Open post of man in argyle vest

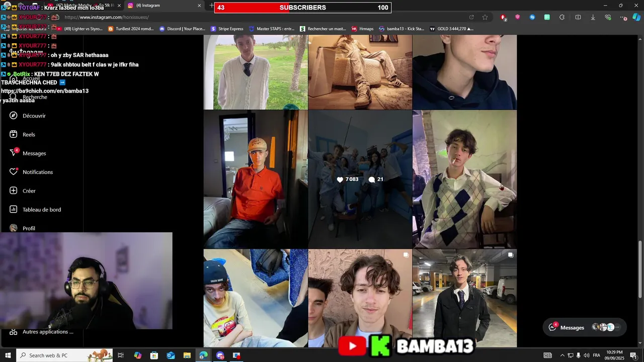pyautogui.click(x=464, y=179)
